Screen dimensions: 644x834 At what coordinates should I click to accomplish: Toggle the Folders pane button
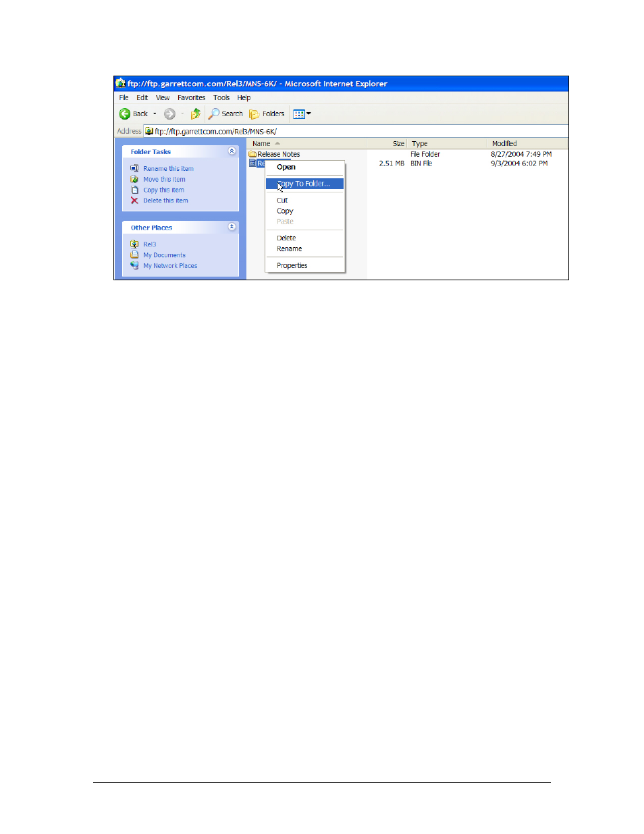[x=267, y=114]
